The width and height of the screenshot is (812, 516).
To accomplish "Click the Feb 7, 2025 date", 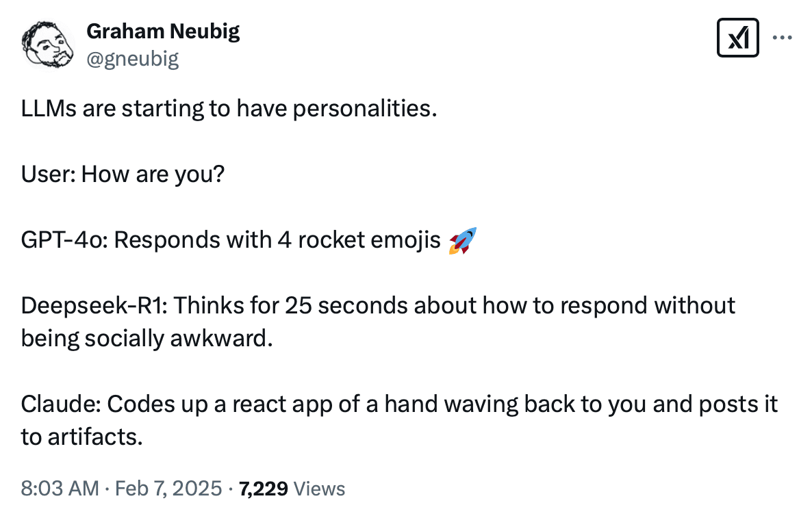I will pyautogui.click(x=168, y=489).
